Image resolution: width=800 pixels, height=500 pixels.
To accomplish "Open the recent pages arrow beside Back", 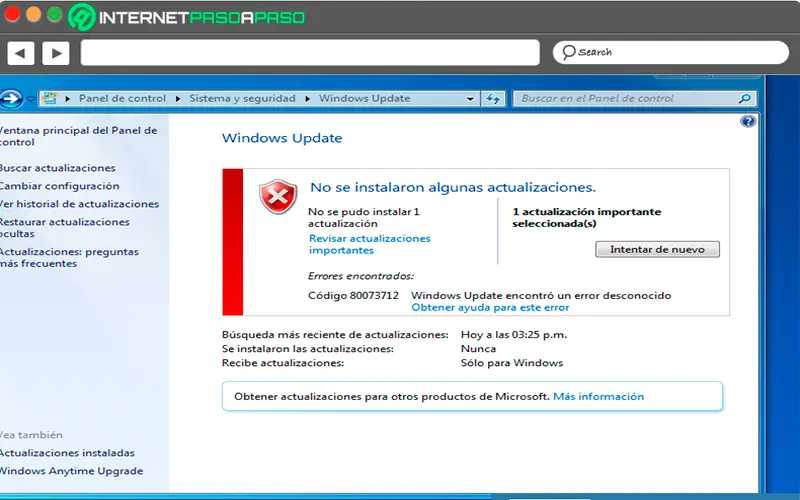I will (31, 99).
